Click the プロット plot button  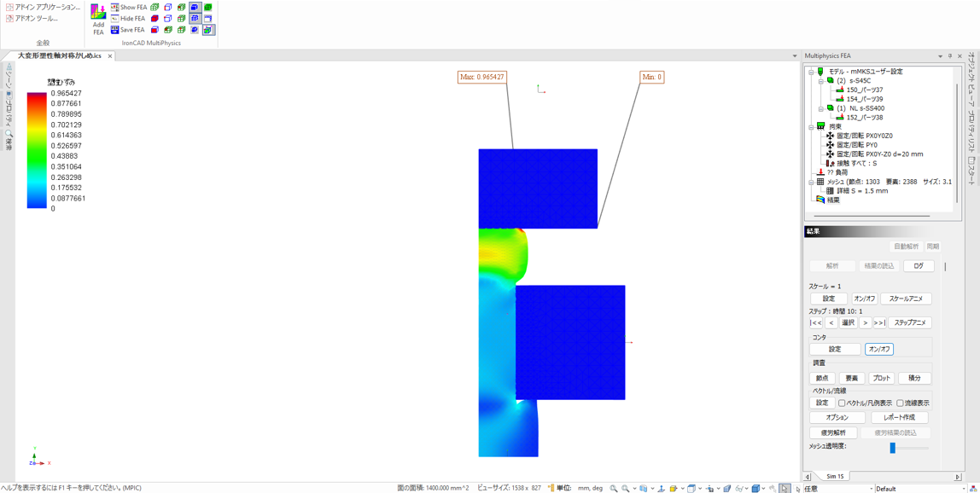coord(881,378)
